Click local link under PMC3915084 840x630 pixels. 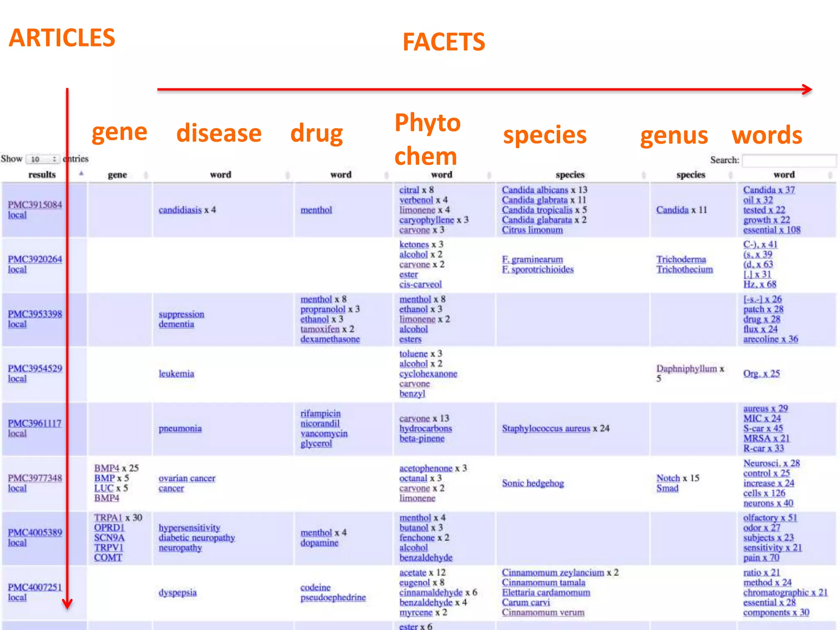pos(17,215)
